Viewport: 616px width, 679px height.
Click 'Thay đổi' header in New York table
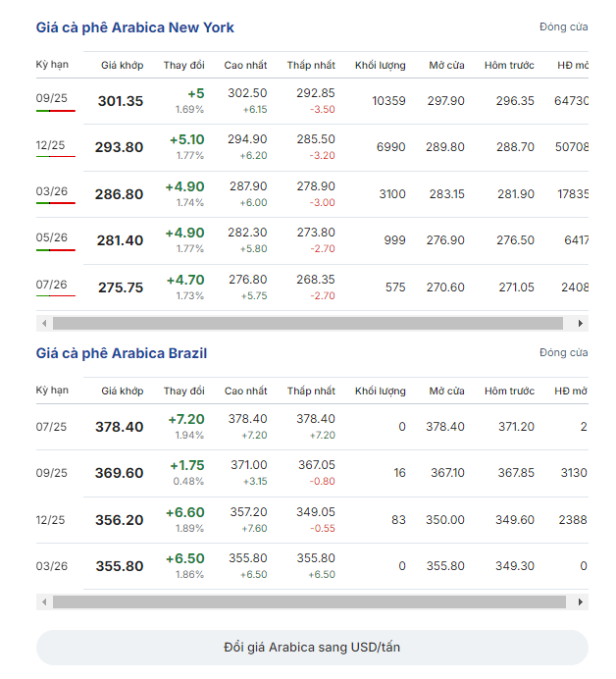(x=184, y=66)
